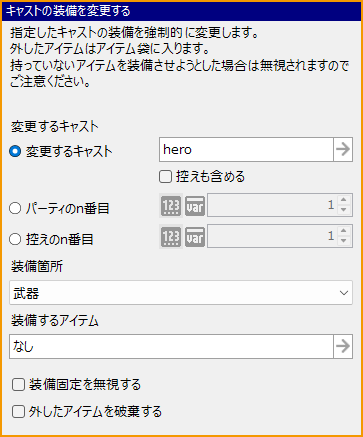Click the 123 numeric icon for 控えのn番目
This screenshot has width=363, height=437.
171,236
